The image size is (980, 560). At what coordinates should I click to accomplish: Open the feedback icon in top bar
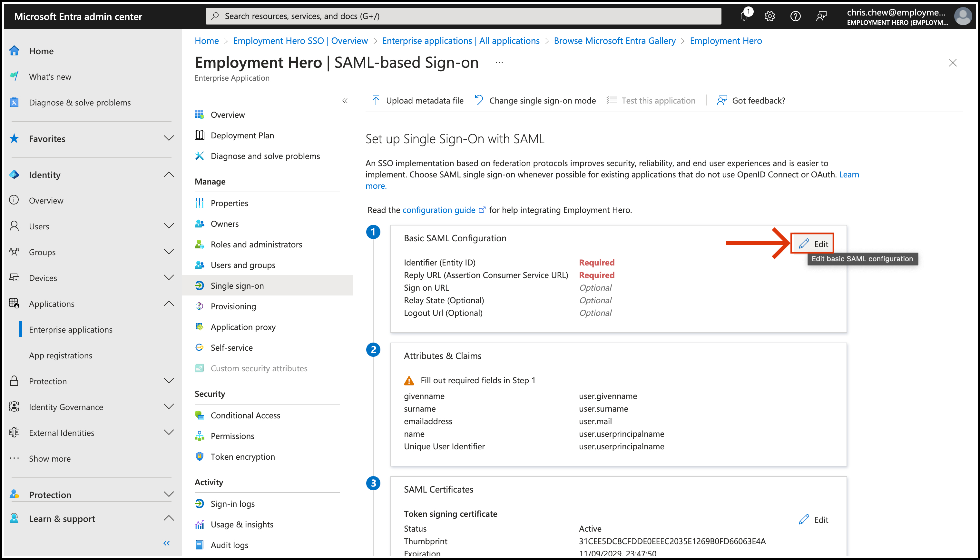click(821, 16)
